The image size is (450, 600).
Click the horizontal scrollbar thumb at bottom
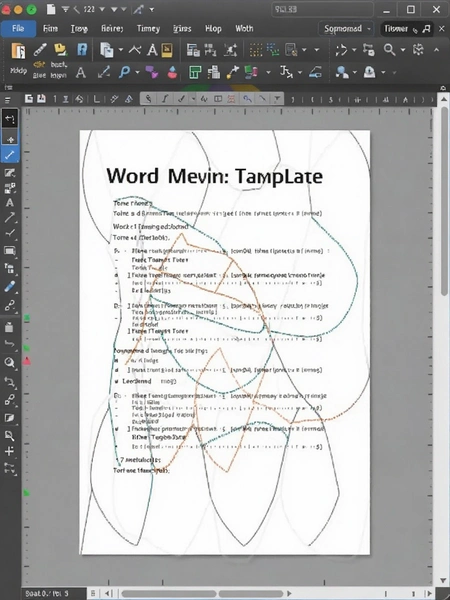[x=203, y=593]
